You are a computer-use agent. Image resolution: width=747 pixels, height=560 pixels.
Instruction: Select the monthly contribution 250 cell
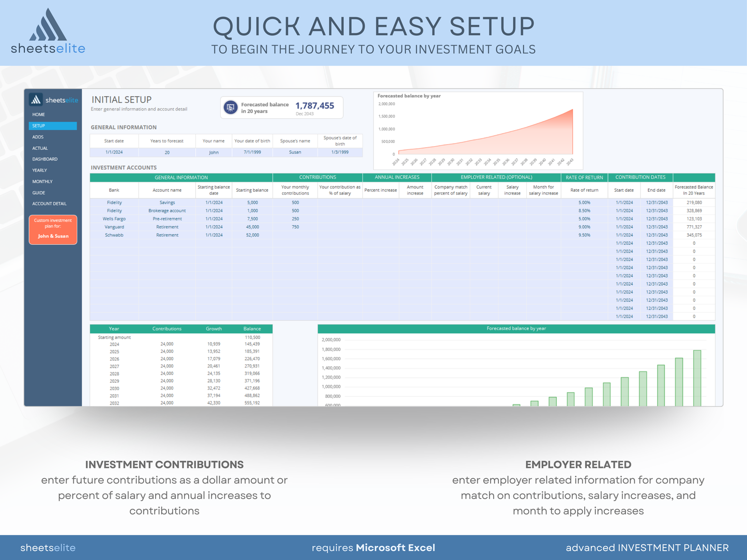[x=295, y=219]
